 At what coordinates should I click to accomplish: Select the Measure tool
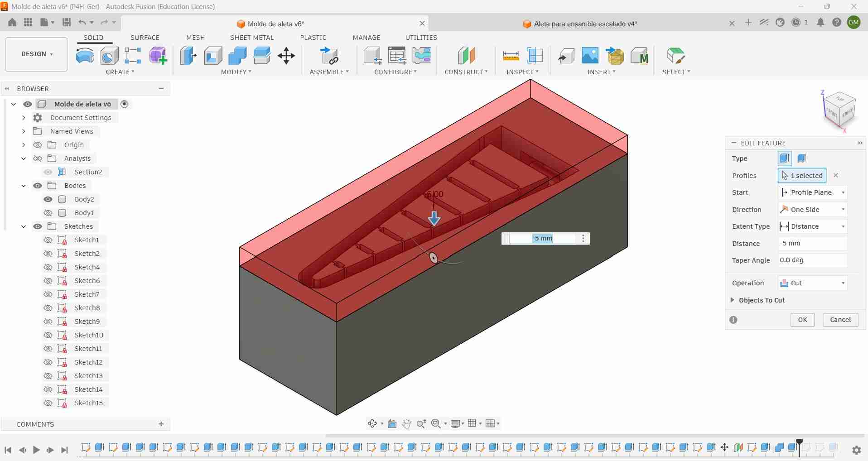click(x=511, y=56)
